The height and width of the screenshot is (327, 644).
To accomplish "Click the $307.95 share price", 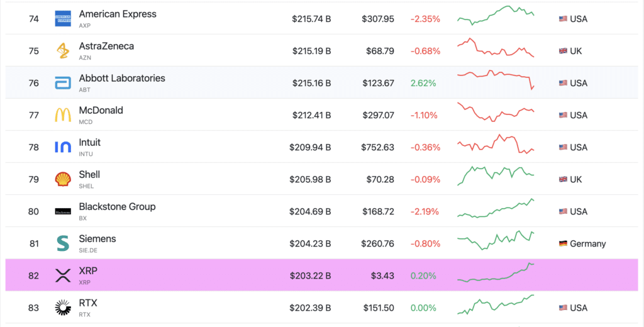I will tap(378, 19).
